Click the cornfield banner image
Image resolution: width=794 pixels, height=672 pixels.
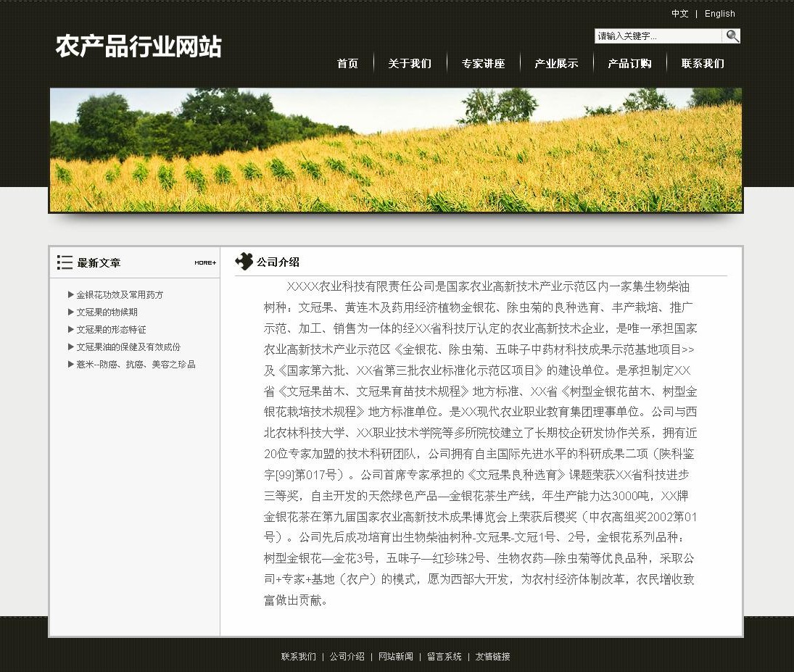(x=396, y=150)
